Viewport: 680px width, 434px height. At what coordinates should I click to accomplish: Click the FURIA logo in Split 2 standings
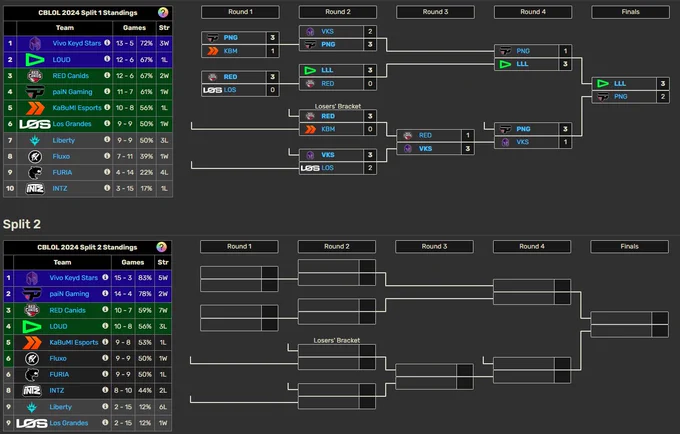click(x=32, y=375)
